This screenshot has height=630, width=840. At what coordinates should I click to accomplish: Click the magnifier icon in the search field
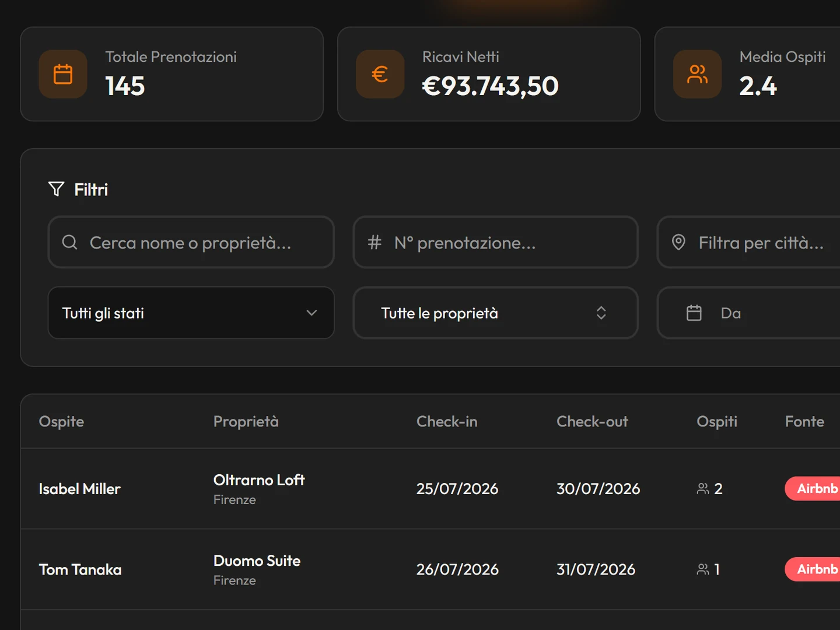pos(70,242)
